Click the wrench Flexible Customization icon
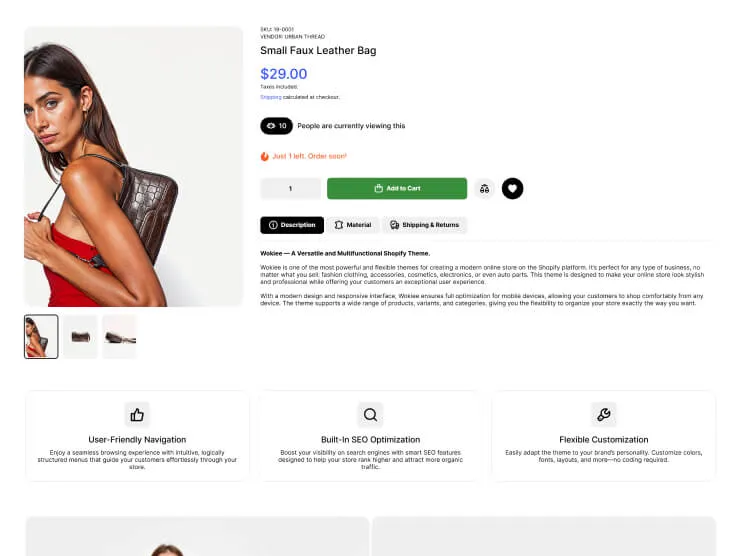This screenshot has height=556, width=740. 604,414
